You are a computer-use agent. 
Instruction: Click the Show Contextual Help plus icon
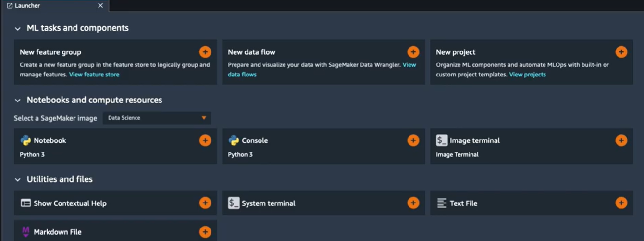[205, 203]
